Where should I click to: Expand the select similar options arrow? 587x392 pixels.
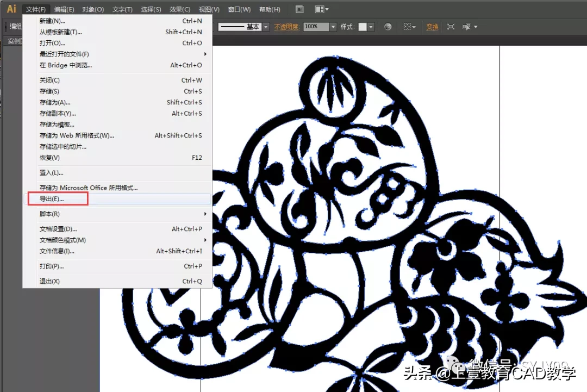tap(476, 27)
